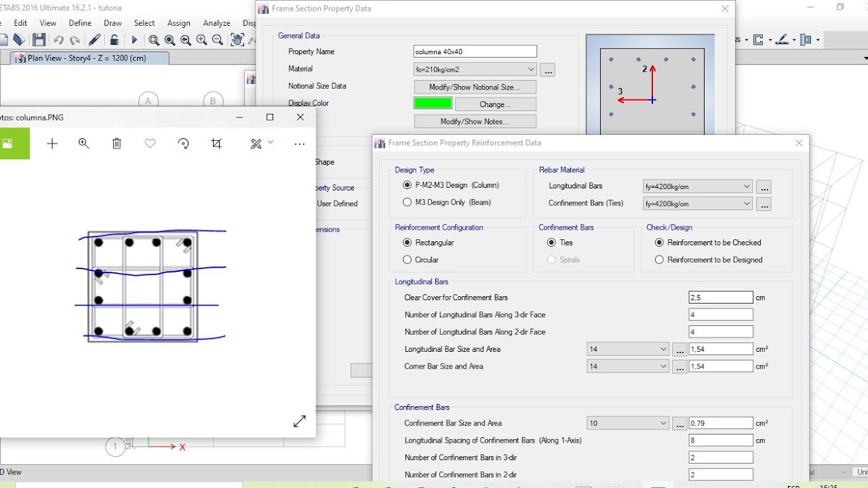The image size is (868, 488).
Task: Click the fullscreen diagonal arrows icon in Photos
Action: click(300, 422)
